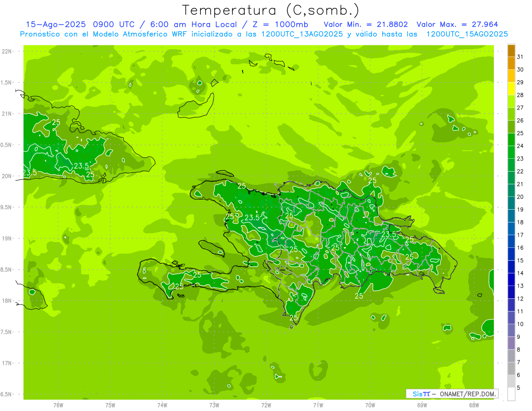This screenshot has width=532, height=411.
Task: Click the 72W longitude axis label
Action: click(266, 405)
